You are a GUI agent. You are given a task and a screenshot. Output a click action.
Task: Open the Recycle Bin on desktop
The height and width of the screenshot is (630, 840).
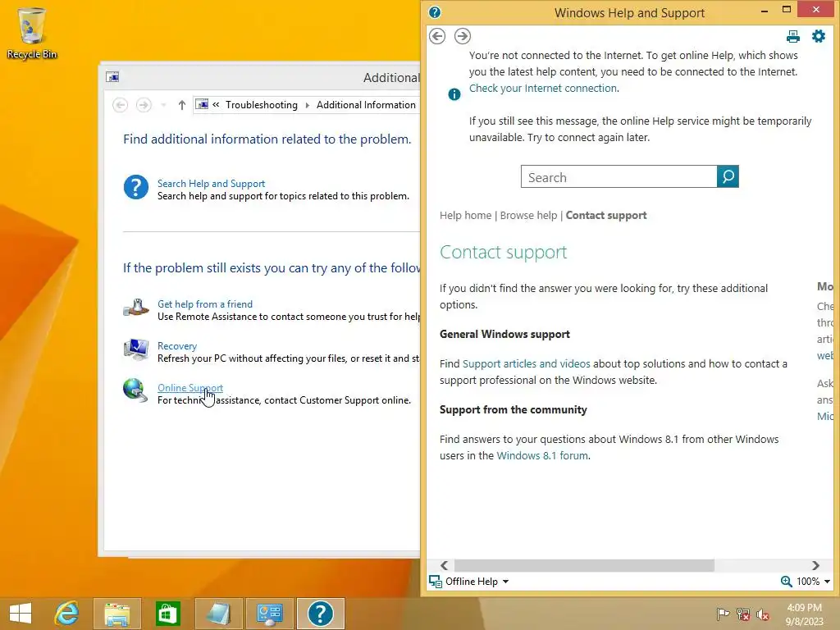coord(32,33)
